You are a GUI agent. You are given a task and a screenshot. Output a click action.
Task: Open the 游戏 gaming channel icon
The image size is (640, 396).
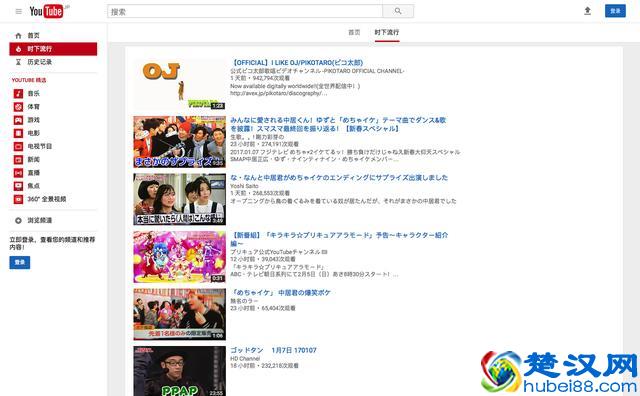point(18,120)
